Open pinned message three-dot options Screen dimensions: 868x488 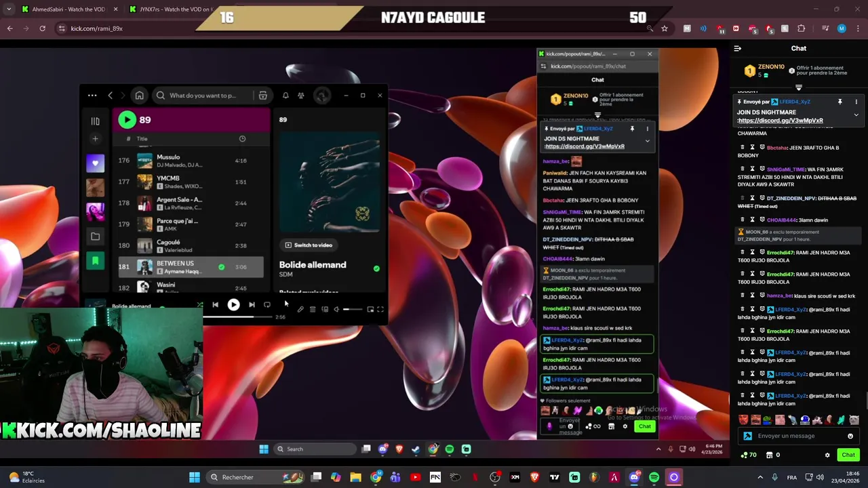tap(856, 102)
